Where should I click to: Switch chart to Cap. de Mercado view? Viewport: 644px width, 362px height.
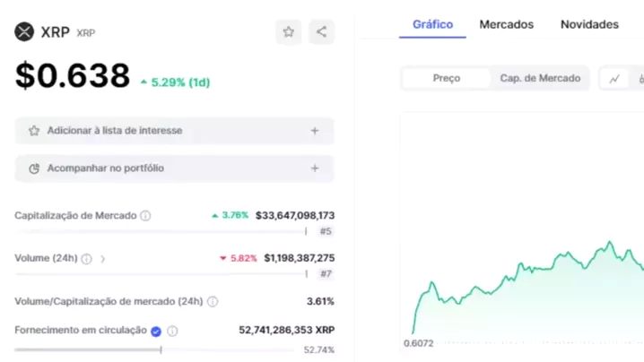540,79
